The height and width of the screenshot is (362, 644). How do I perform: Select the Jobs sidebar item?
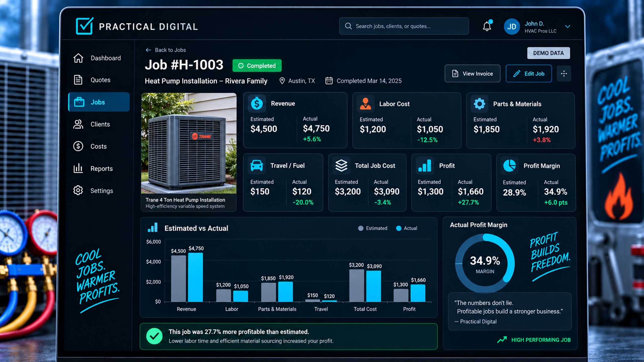(x=99, y=102)
